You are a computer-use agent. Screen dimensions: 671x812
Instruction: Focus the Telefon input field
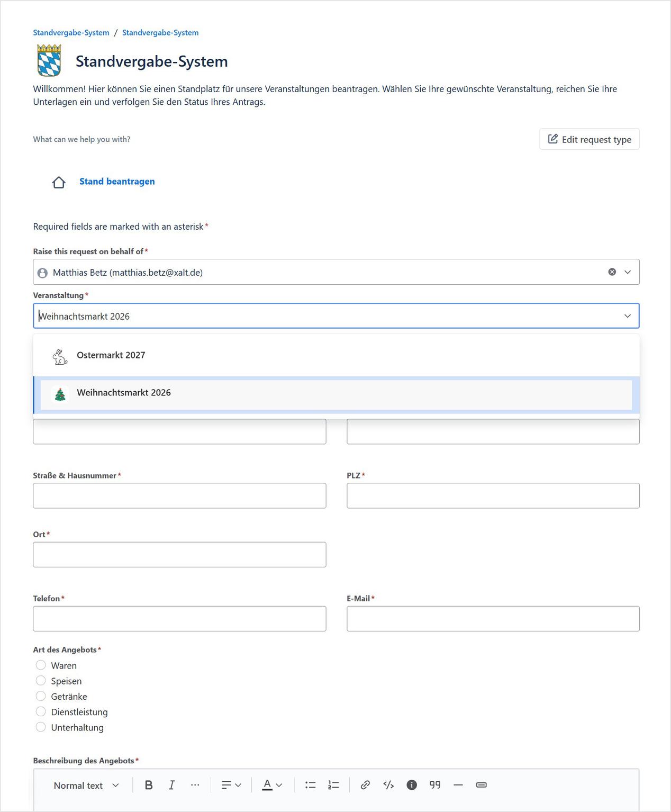click(x=179, y=618)
